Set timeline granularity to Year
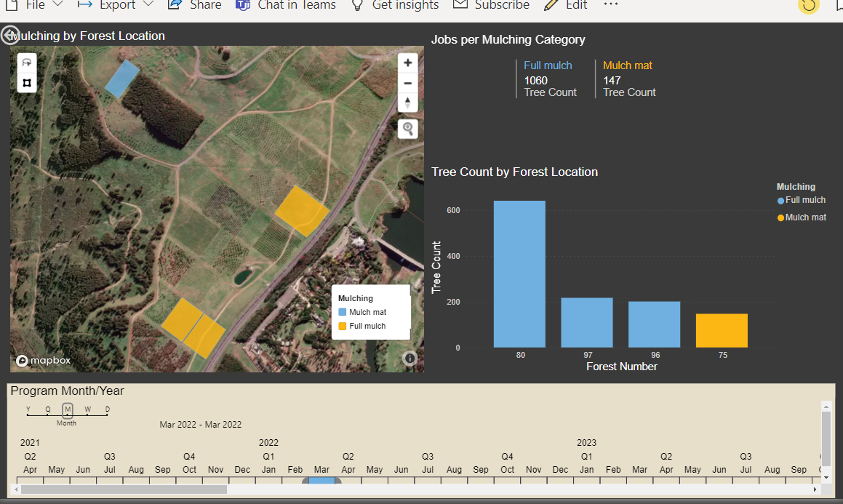 click(28, 410)
